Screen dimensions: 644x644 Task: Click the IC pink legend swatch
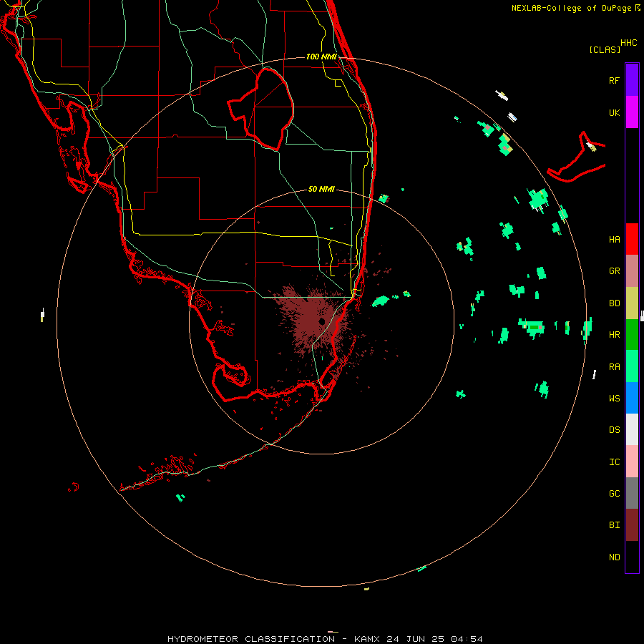coord(632,462)
